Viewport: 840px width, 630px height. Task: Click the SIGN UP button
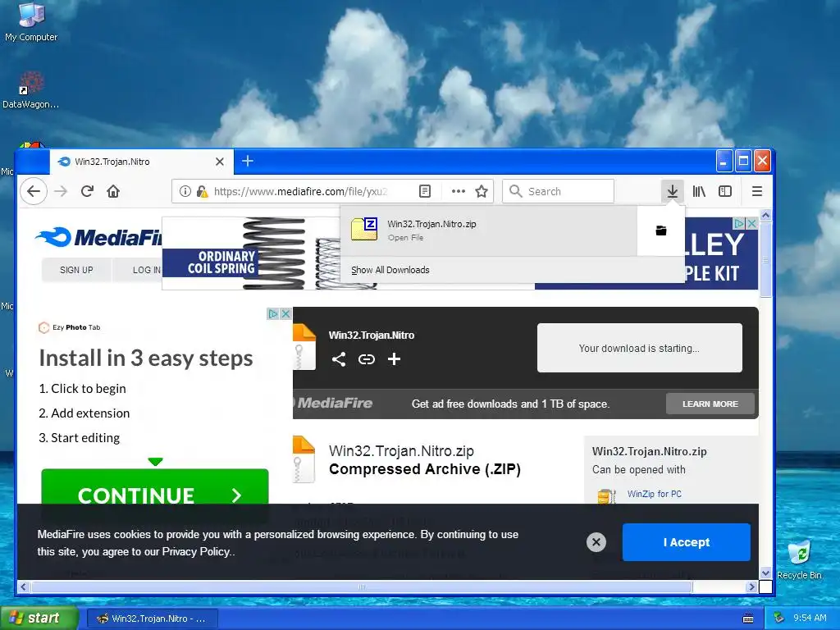(76, 270)
